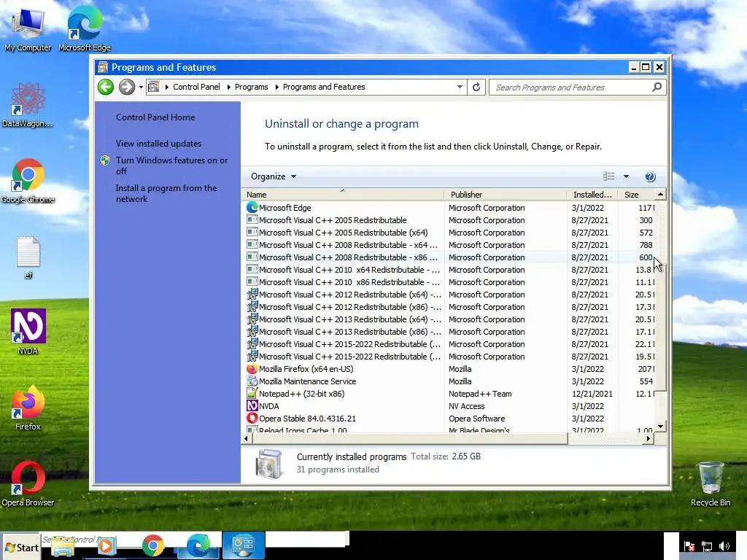Click the Google Chrome desktop shortcut

[28, 181]
